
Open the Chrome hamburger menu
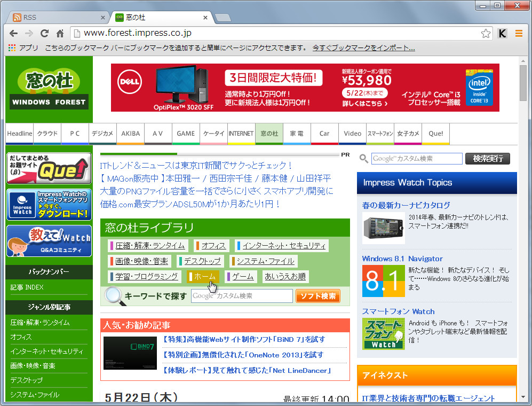tap(519, 33)
